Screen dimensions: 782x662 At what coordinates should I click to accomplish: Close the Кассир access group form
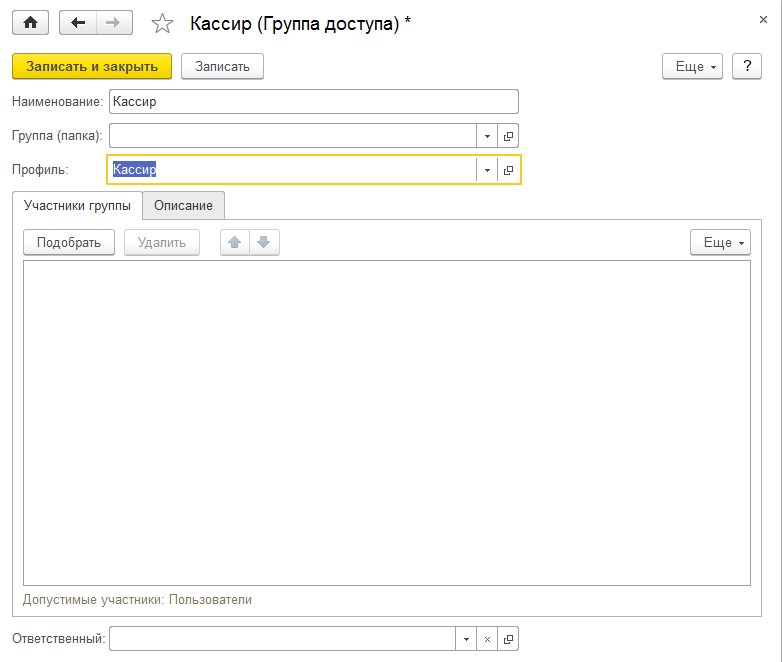tap(763, 19)
